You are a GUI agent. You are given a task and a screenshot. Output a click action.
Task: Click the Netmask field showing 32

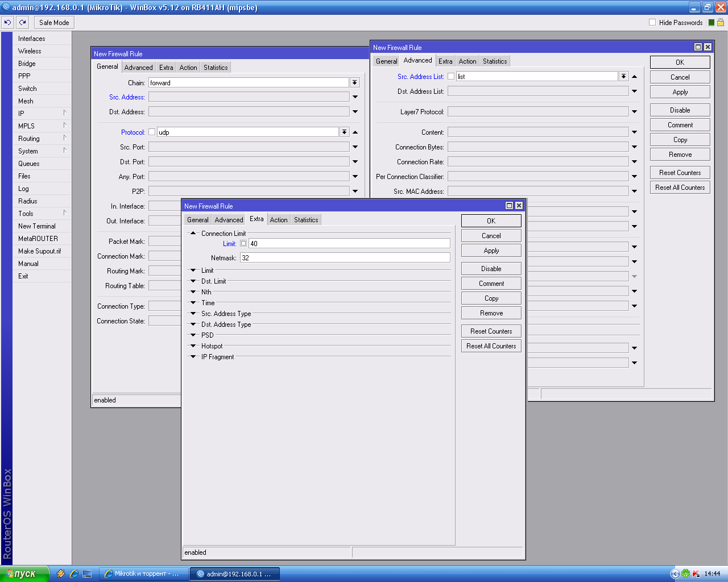tap(345, 257)
